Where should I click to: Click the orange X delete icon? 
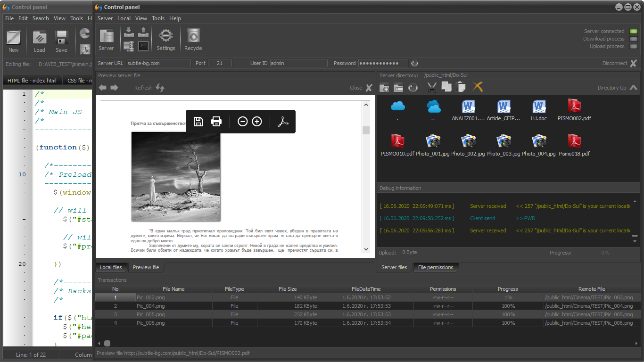click(478, 87)
